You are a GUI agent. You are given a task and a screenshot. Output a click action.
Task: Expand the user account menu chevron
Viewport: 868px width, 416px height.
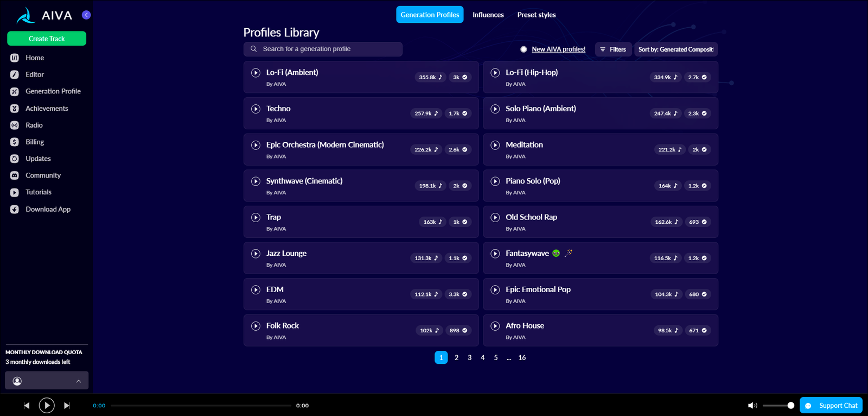79,381
